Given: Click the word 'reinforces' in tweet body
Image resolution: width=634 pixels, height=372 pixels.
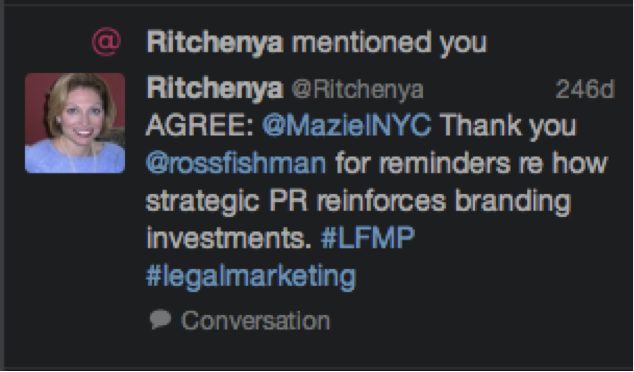Looking at the screenshot, I should [381, 201].
